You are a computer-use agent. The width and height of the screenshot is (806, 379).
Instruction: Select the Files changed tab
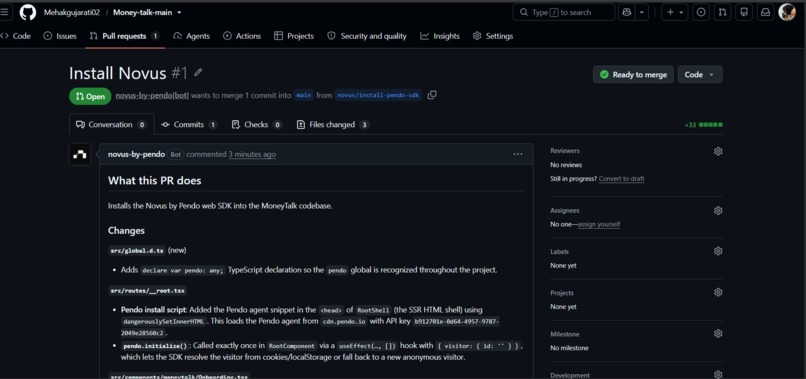(x=333, y=124)
